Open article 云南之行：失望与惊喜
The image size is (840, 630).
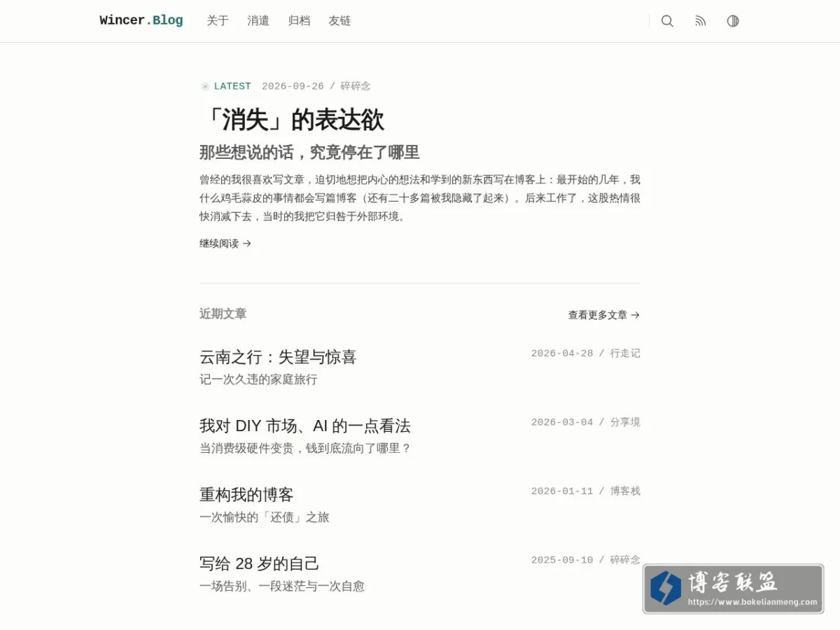pos(278,357)
